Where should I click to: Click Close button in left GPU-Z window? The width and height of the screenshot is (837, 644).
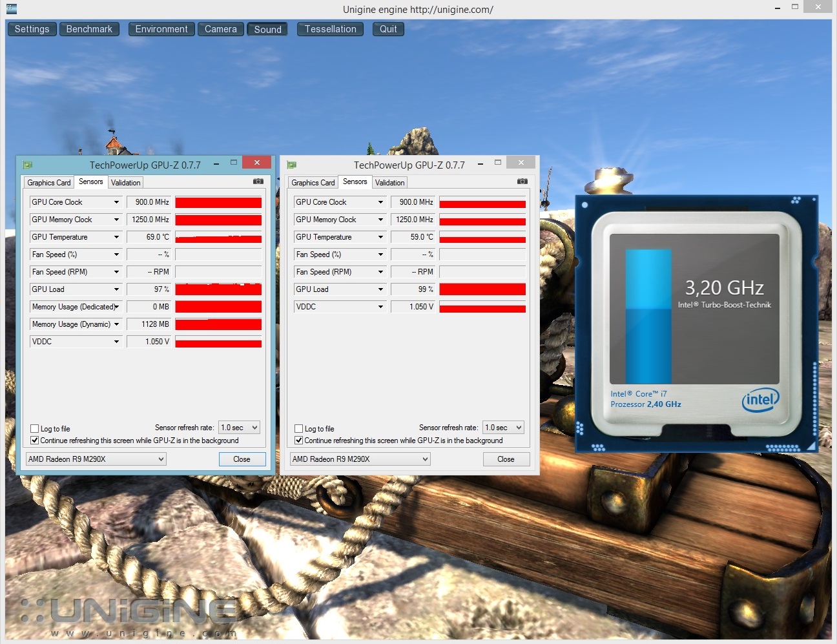pos(242,459)
